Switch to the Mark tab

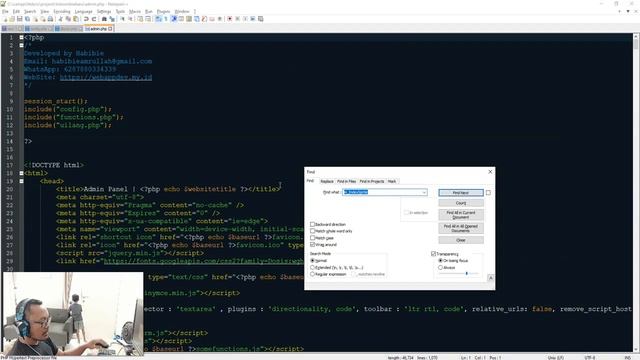click(392, 181)
